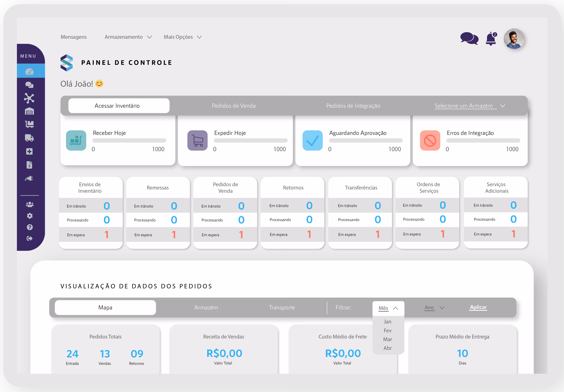
Task: Click the Aplicar filter link
Action: point(478,307)
